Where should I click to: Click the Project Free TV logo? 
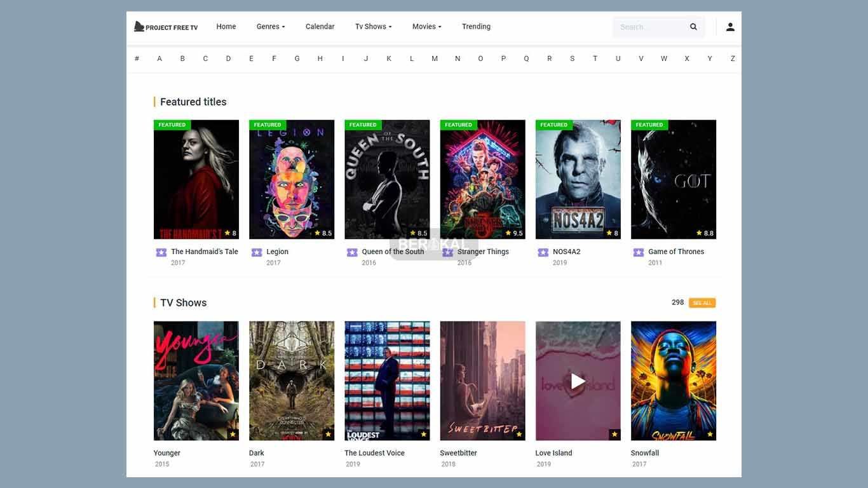[x=166, y=27]
